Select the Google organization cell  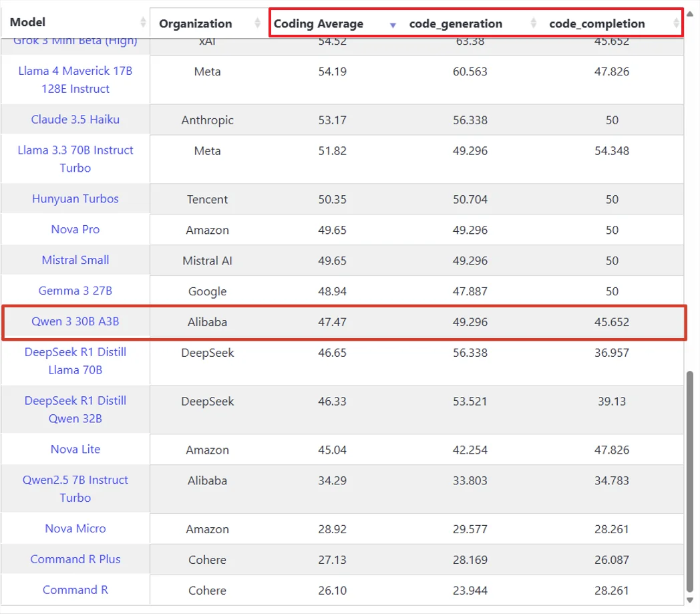(x=208, y=291)
